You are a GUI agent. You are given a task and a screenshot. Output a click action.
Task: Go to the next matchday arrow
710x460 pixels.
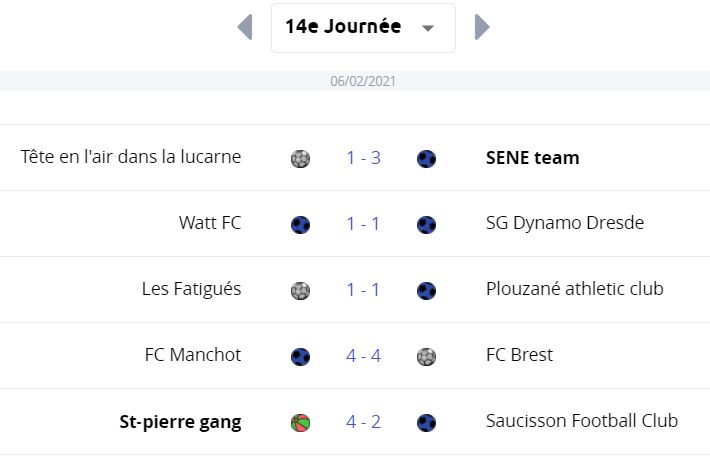click(482, 27)
